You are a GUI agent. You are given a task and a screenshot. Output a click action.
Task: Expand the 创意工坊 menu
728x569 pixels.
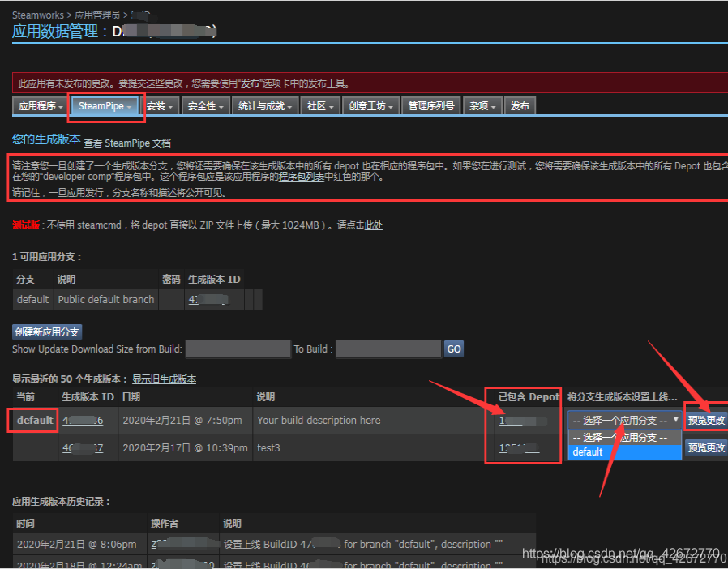(x=370, y=106)
